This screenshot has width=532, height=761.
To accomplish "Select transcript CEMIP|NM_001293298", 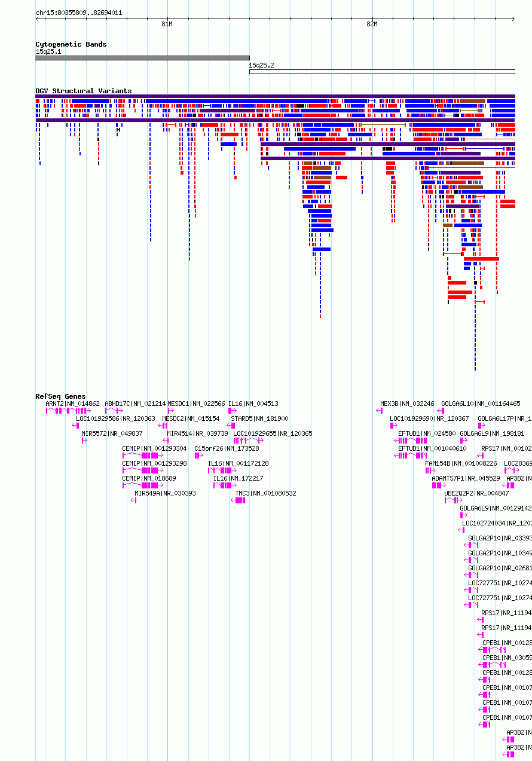I will coord(155,463).
